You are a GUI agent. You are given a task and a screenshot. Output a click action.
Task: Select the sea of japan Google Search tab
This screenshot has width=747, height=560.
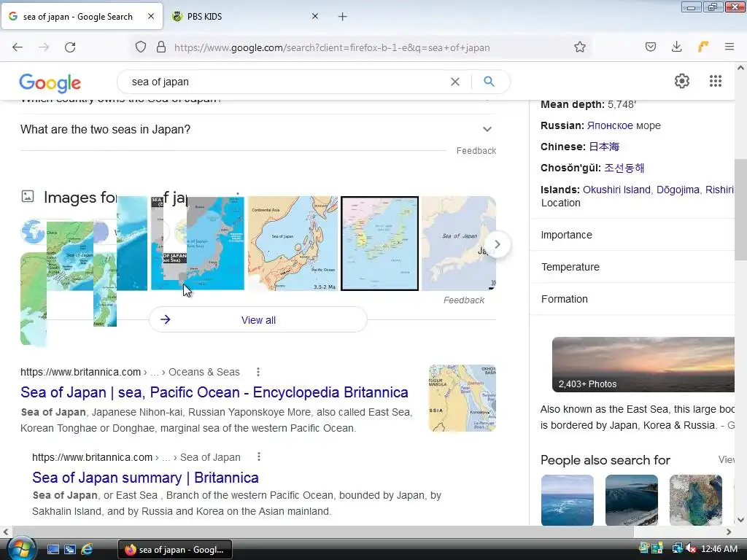(x=82, y=16)
